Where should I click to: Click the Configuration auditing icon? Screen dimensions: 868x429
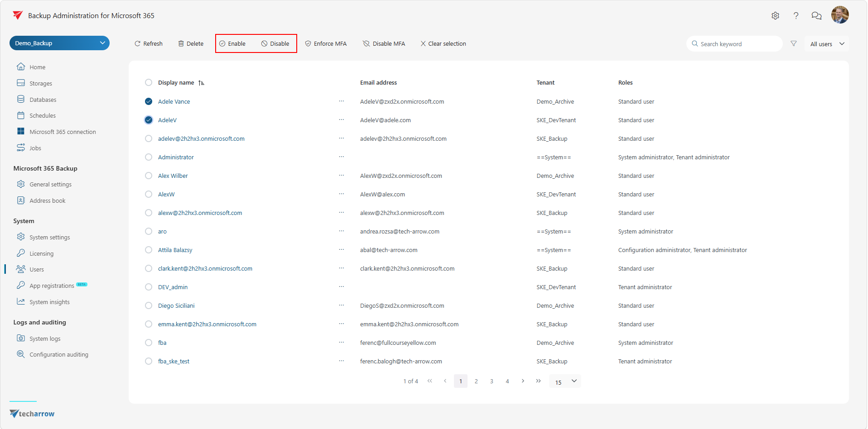coord(21,354)
